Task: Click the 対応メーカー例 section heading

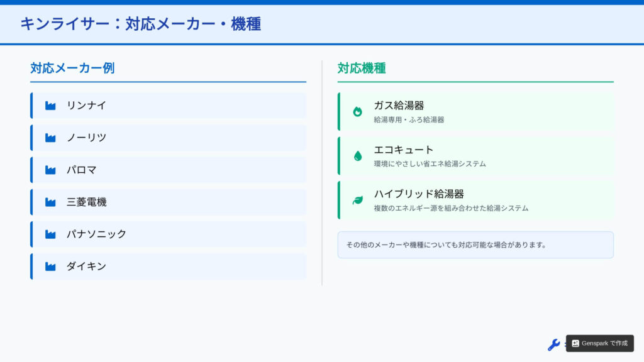Action: click(72, 68)
